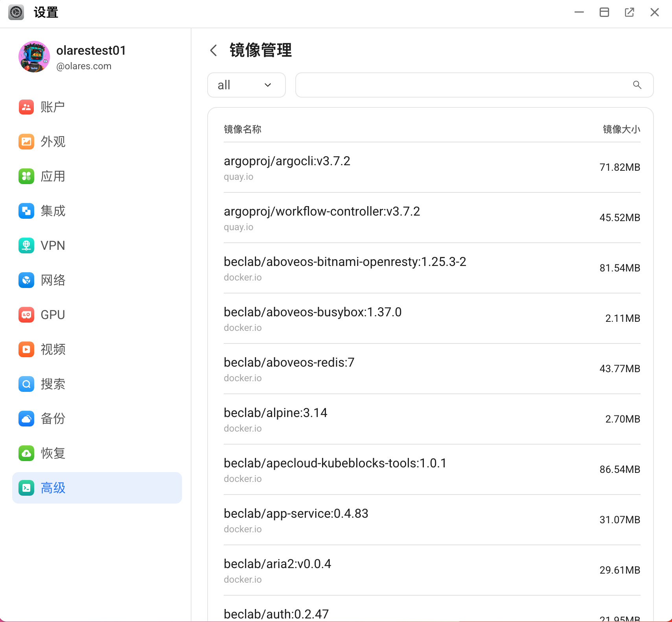Select the VPN globe icon
Viewport: 672px width, 622px height.
click(x=26, y=245)
